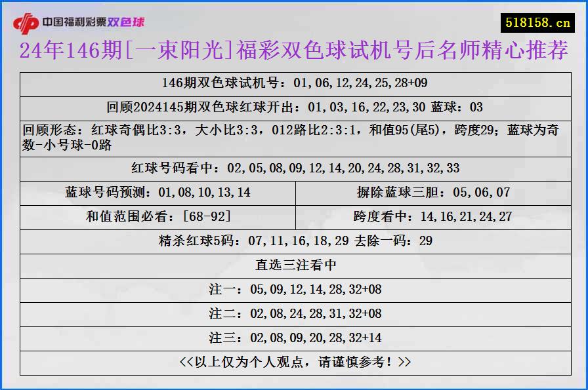Click the 回顾2024145期 results row
The image size is (588, 390).
coord(294,106)
